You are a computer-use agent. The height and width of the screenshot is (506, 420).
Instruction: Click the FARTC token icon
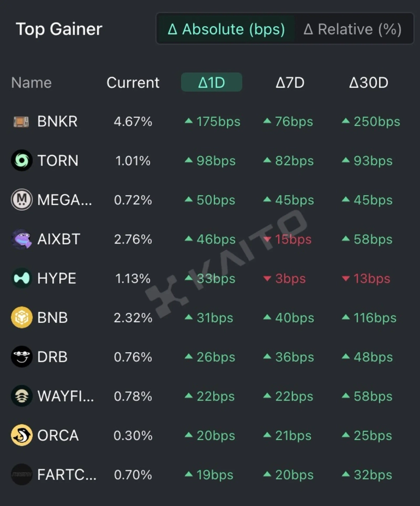(x=22, y=475)
